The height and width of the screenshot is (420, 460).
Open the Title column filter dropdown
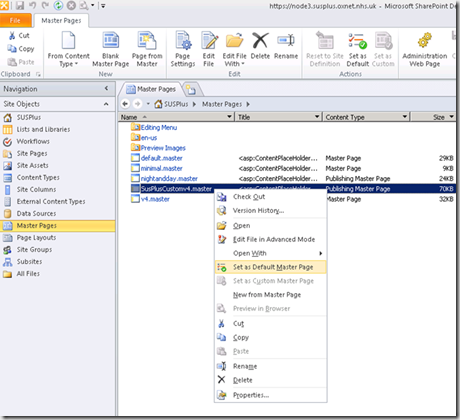317,117
